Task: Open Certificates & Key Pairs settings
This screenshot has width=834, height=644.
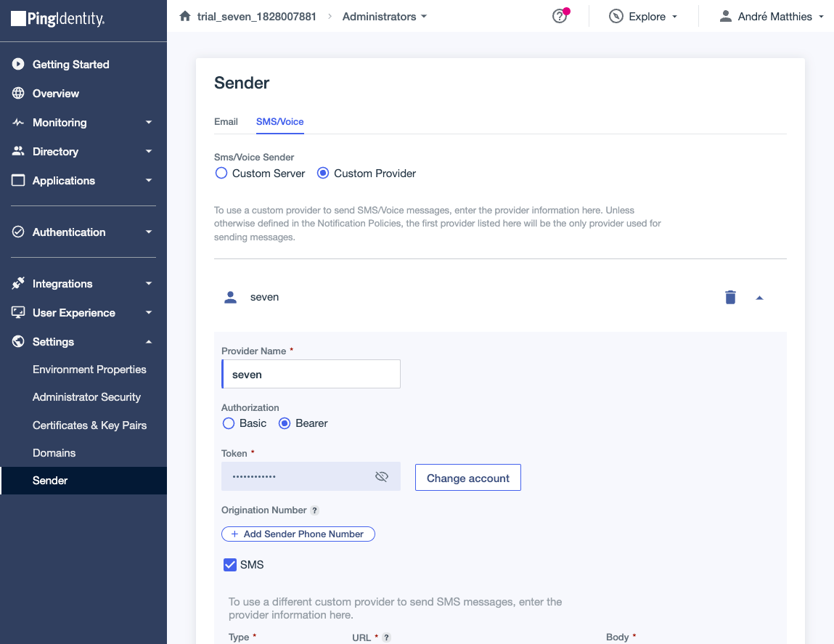Action: (x=89, y=425)
